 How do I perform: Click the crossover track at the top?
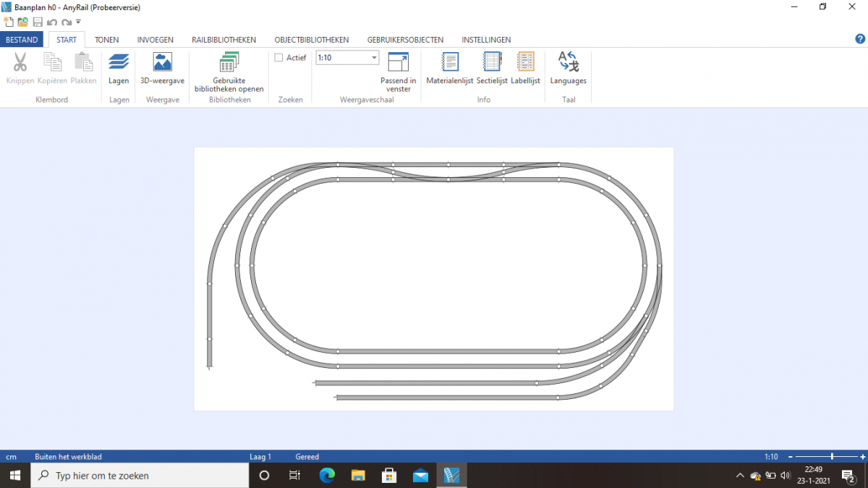[x=448, y=172]
